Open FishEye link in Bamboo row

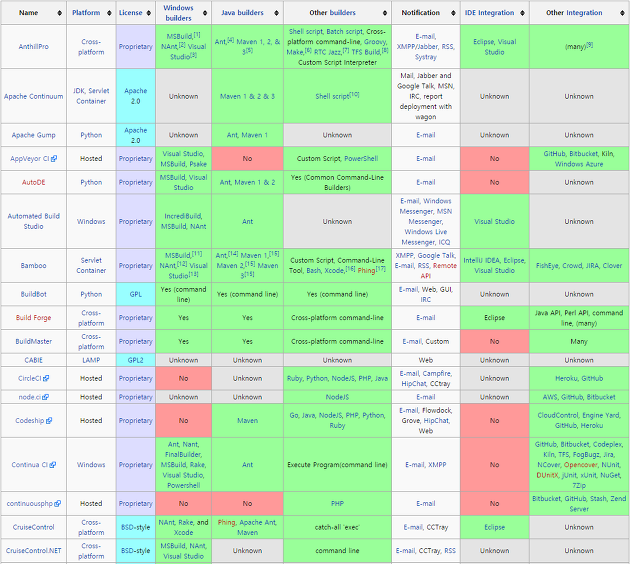(547, 266)
